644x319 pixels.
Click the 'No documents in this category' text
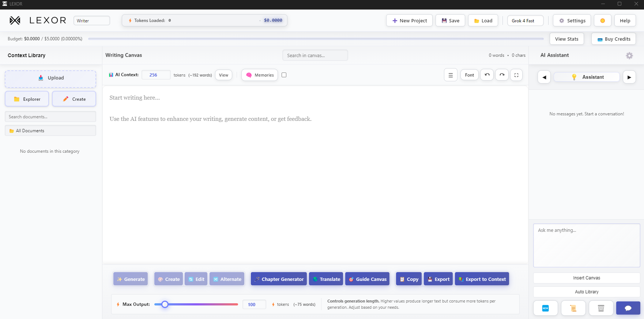pyautogui.click(x=50, y=151)
